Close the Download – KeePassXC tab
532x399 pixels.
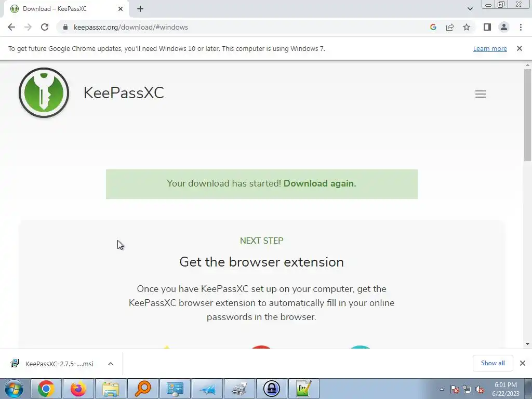(121, 9)
